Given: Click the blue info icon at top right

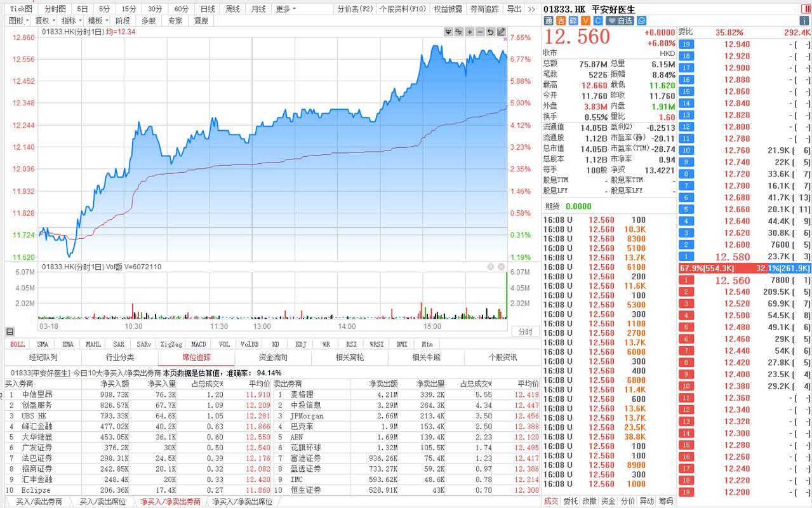Looking at the screenshot, I should click(804, 21).
